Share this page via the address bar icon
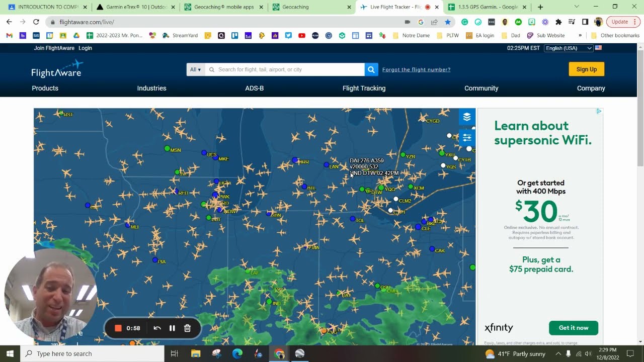 (x=434, y=22)
